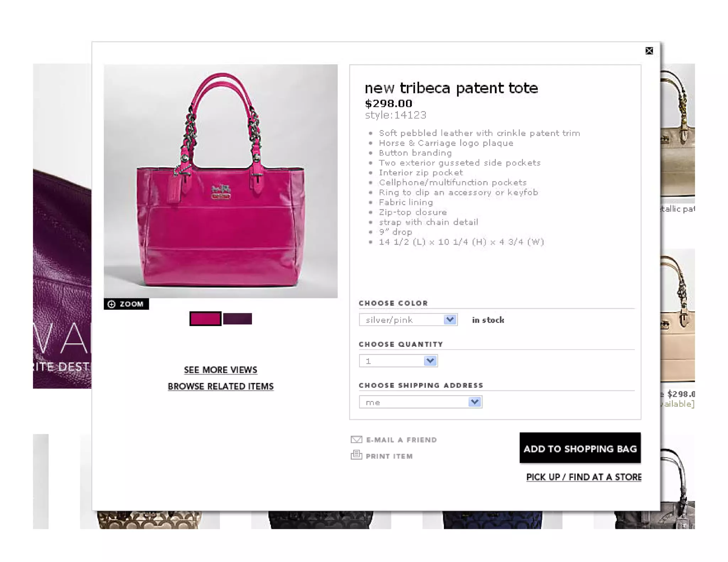Viewport: 728px width, 562px height.
Task: Click Add to Shopping Bag button
Action: (x=580, y=448)
